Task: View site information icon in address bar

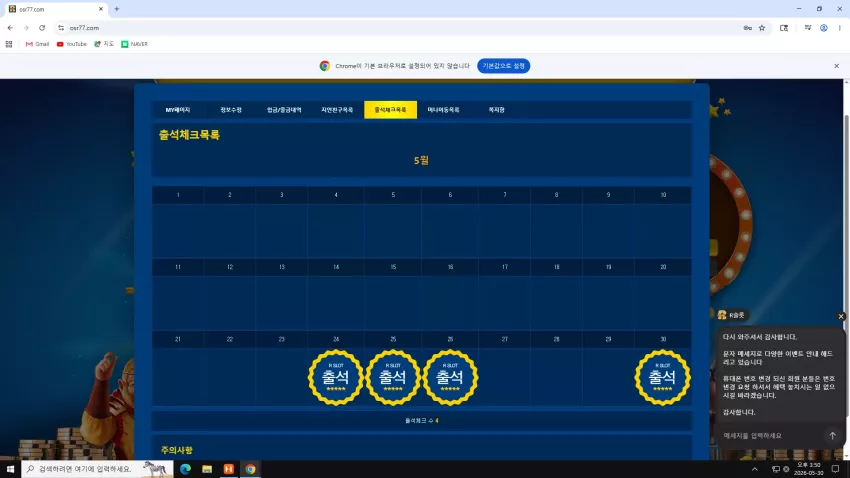Action: (x=61, y=28)
